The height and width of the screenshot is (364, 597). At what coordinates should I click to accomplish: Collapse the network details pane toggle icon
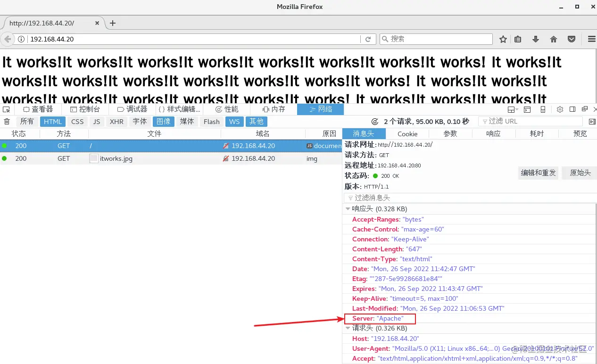tap(592, 122)
